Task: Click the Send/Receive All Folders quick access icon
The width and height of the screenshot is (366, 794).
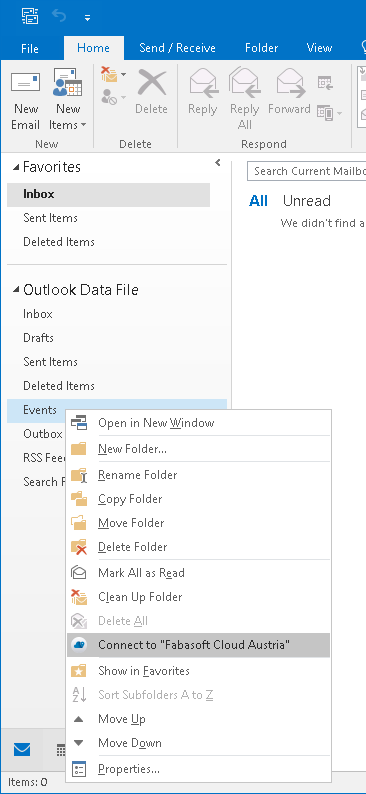Action: coord(30,17)
